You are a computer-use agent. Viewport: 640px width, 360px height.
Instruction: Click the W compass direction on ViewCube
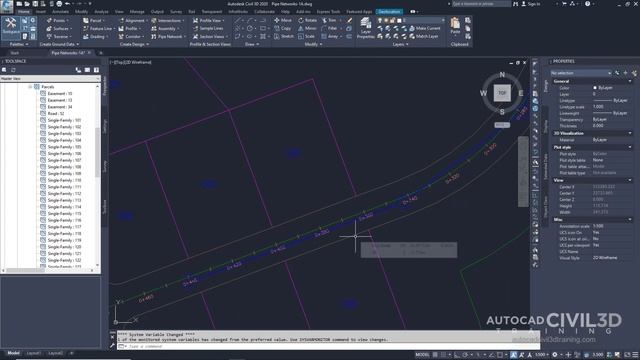click(x=483, y=93)
